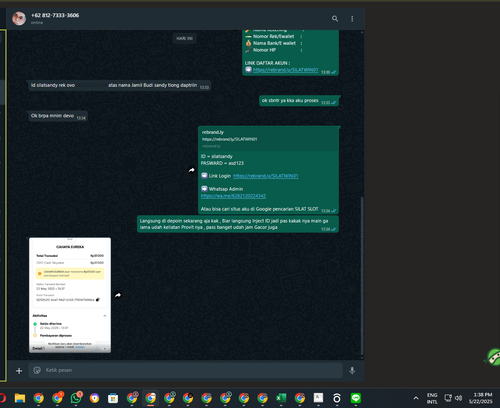
Task: Switch the ENG INTL input language
Action: click(432, 398)
